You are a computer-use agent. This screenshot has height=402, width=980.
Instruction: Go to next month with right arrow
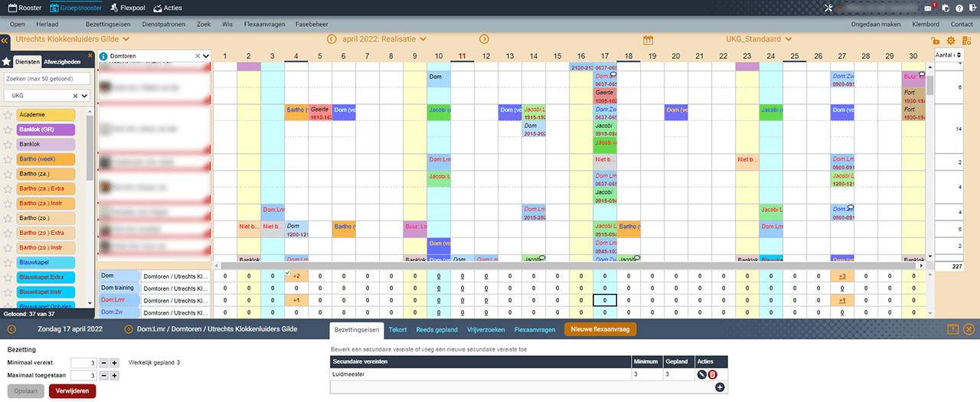[x=485, y=39]
